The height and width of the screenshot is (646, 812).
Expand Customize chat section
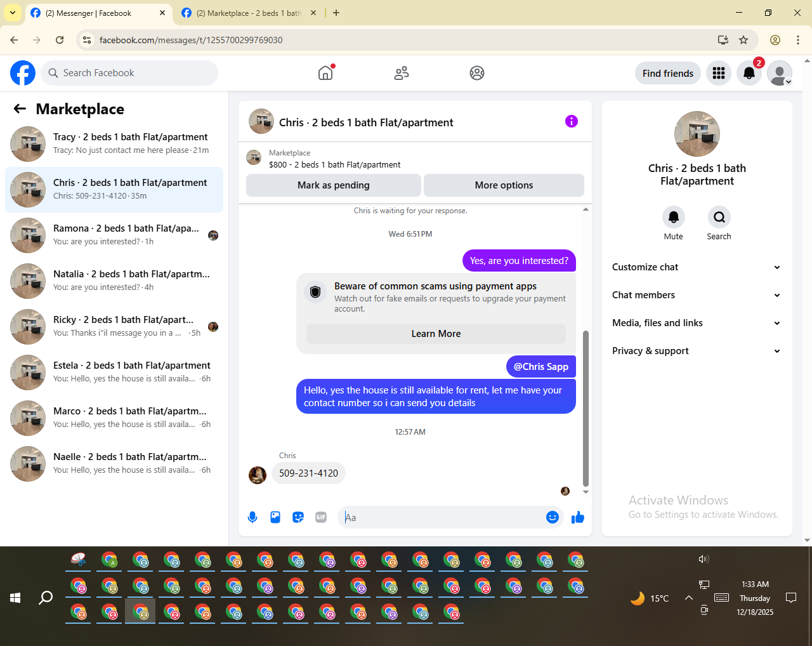coord(697,267)
